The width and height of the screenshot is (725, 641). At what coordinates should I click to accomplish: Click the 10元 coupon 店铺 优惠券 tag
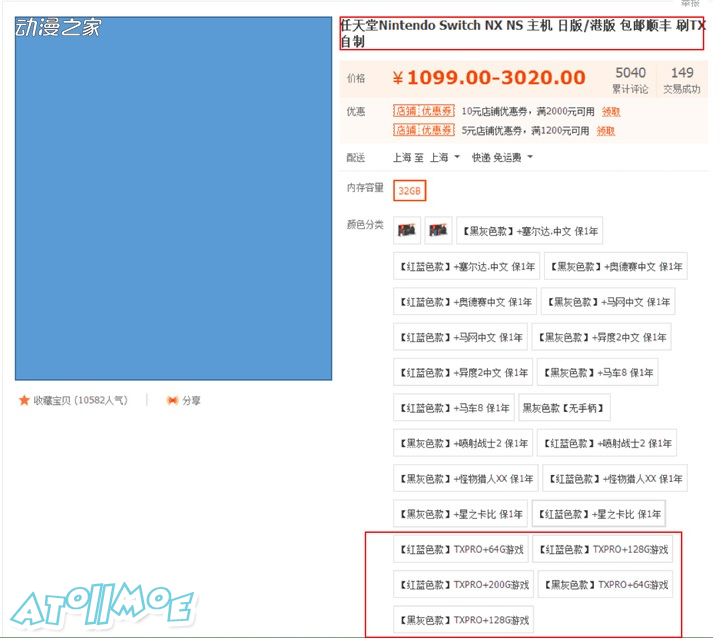[x=424, y=111]
